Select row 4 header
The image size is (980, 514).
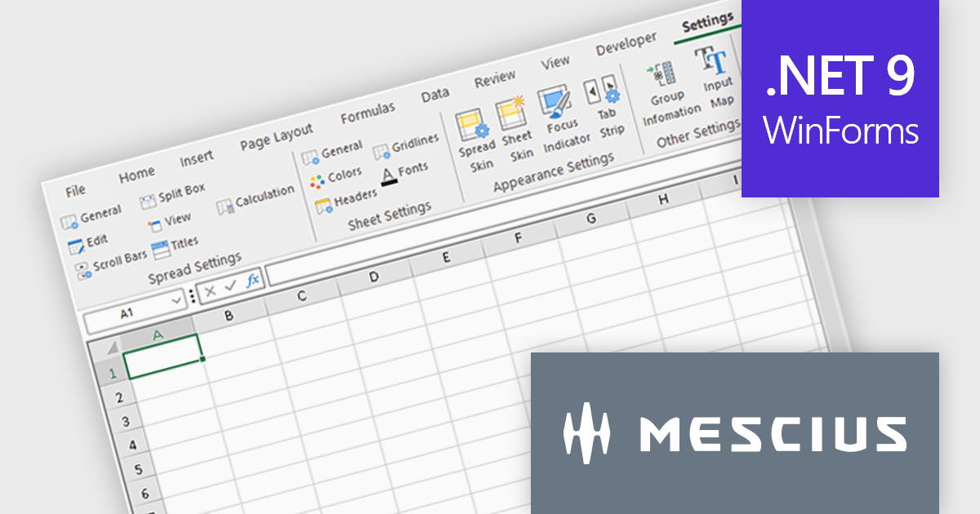131,445
